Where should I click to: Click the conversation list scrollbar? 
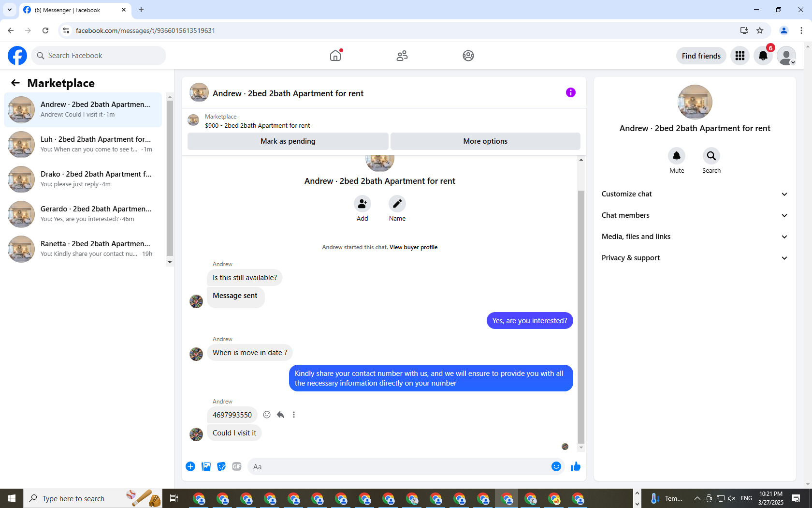point(170,178)
